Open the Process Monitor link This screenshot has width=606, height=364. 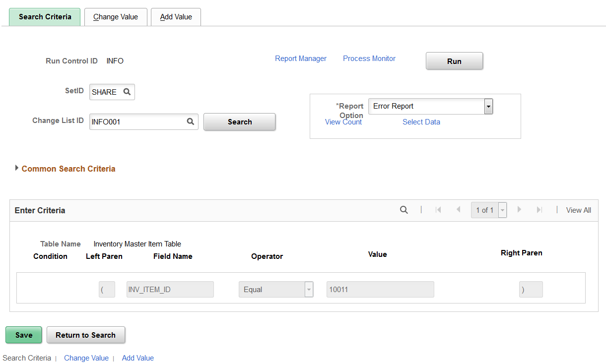(369, 59)
